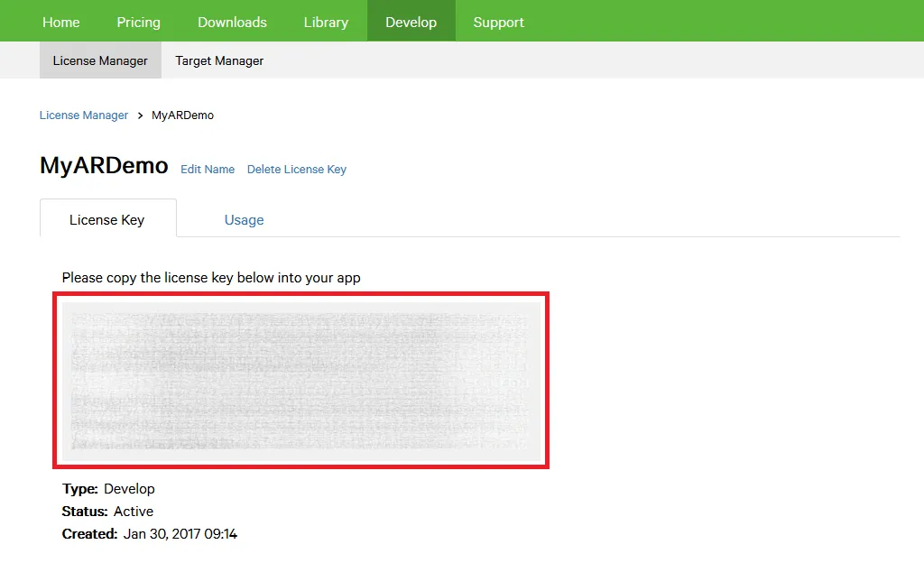
Task: Navigate to the Library menu item
Action: [x=326, y=22]
